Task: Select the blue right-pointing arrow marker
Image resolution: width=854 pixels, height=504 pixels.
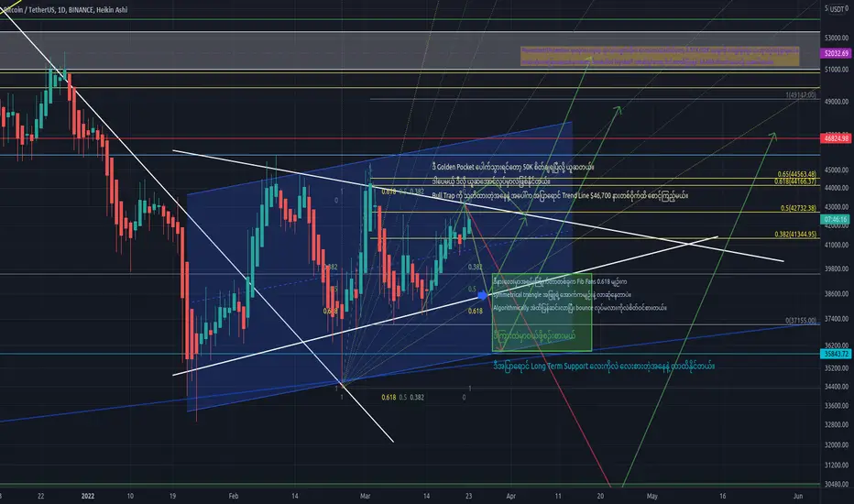Action: 482,295
